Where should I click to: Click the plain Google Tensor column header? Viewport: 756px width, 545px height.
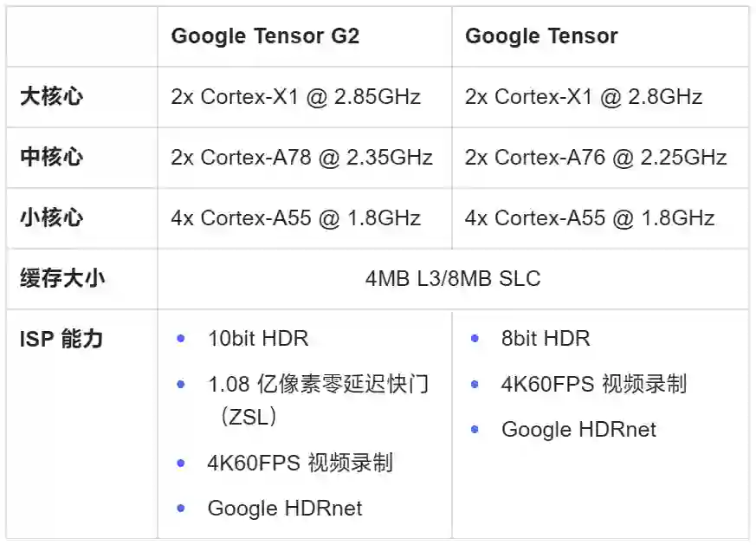coord(541,36)
